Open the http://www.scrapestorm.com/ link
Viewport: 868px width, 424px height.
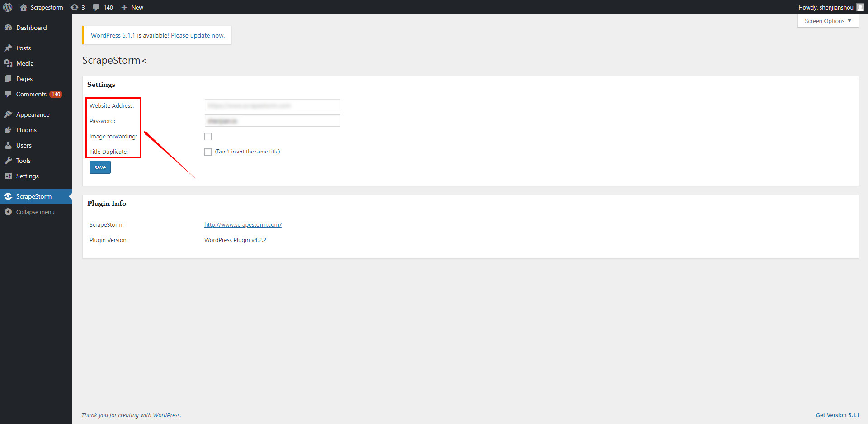(243, 224)
